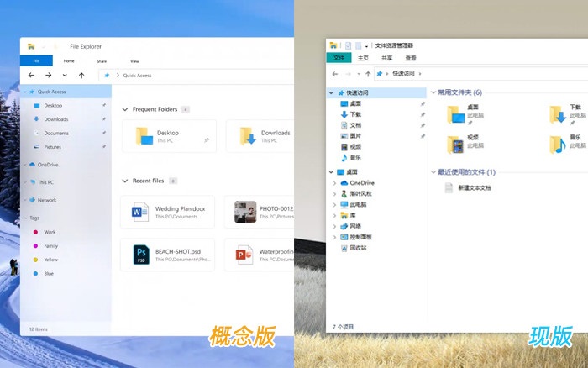Collapse the 常用文件夹 group header
This screenshot has width=588, height=368.
click(433, 92)
